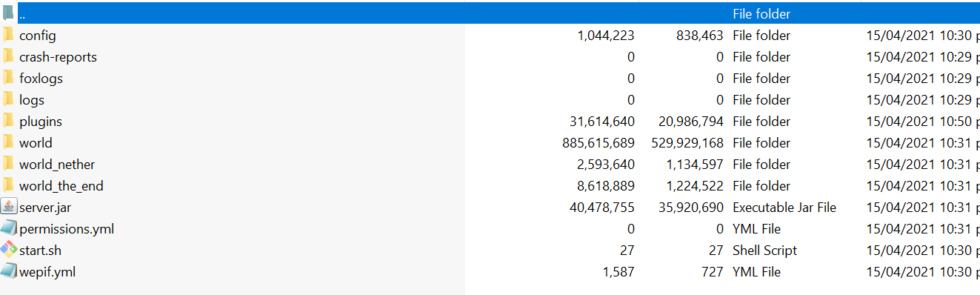Select the world_the_end folder name
This screenshot has height=295, width=980.
61,186
